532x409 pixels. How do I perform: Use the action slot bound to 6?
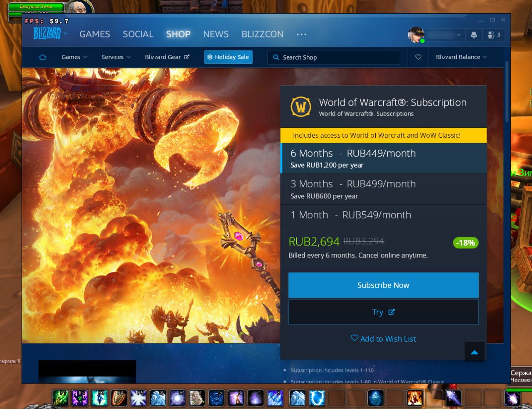(x=236, y=398)
